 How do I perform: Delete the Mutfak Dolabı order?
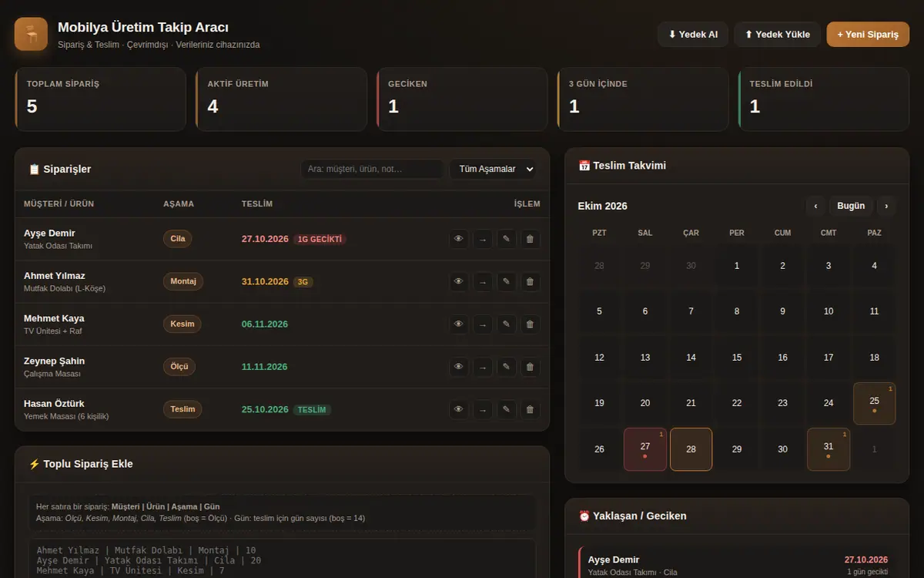pyautogui.click(x=531, y=281)
